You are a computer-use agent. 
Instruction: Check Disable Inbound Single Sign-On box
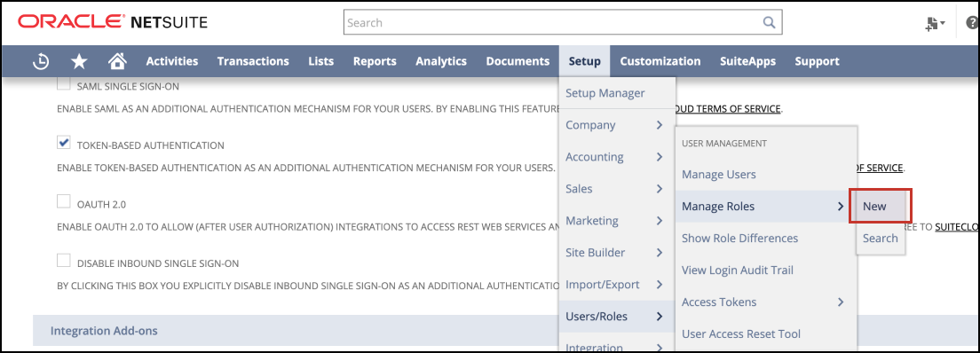[x=64, y=260]
